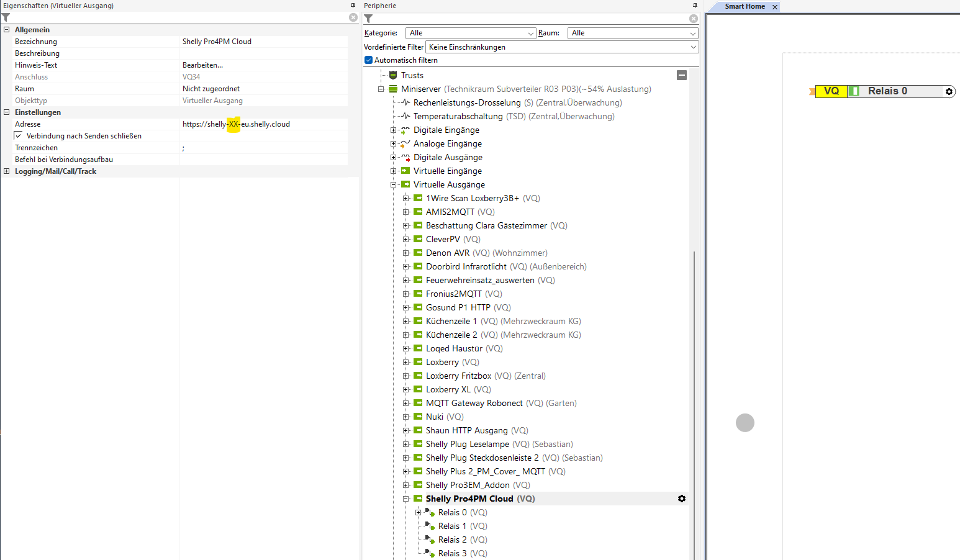Collapse the Allgemein section
Image resolution: width=960 pixels, height=560 pixels.
[x=7, y=29]
